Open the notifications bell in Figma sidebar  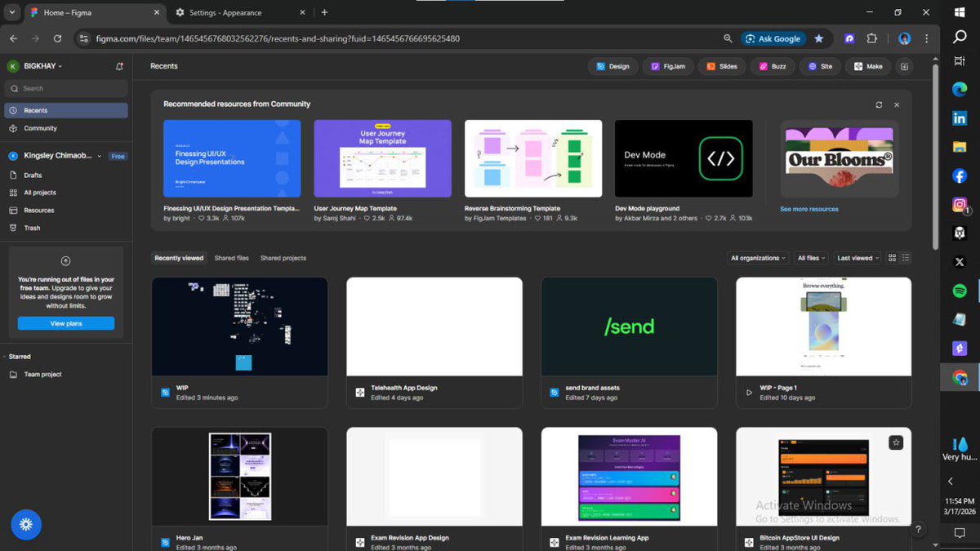(x=119, y=66)
